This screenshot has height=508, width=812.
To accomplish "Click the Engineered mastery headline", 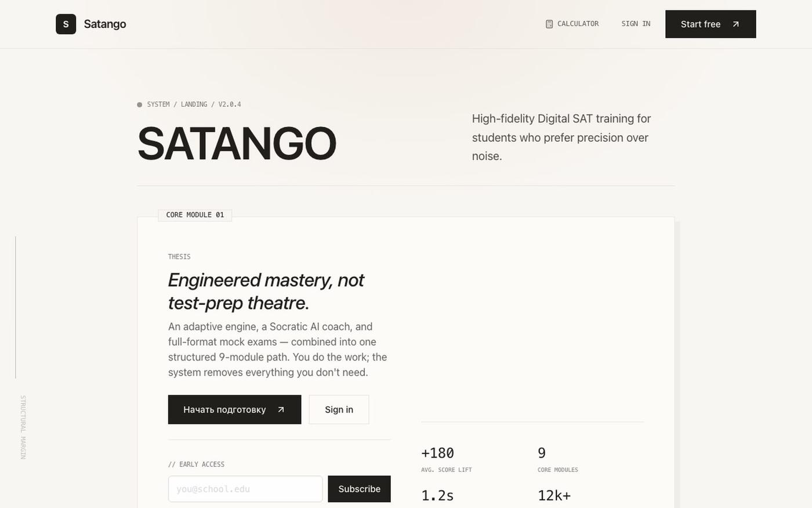I will [x=266, y=291].
